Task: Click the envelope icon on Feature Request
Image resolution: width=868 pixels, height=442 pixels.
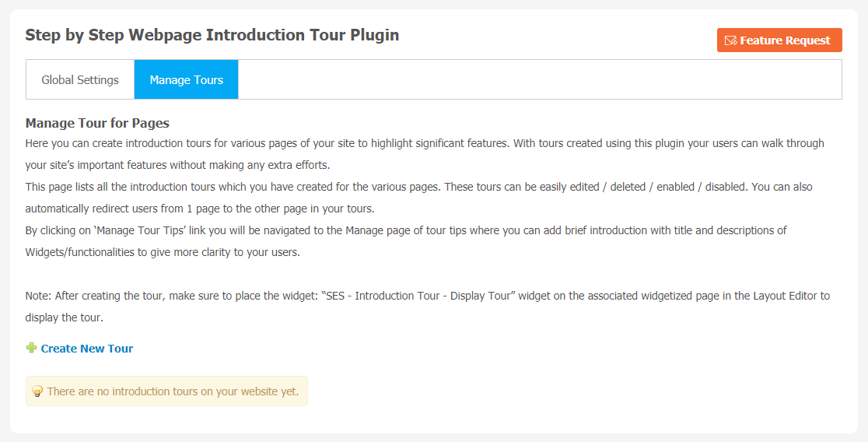Action: (x=730, y=40)
